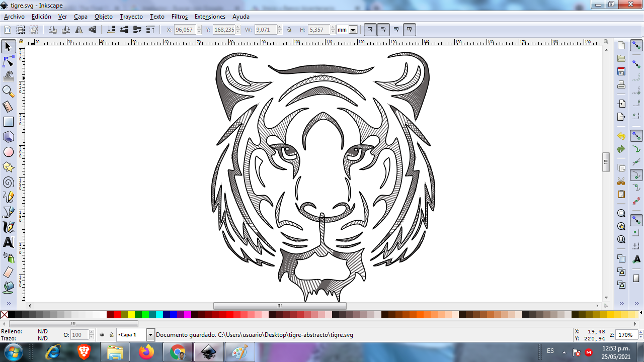Click Cut scissors icon
This screenshot has width=644, height=362.
(621, 181)
